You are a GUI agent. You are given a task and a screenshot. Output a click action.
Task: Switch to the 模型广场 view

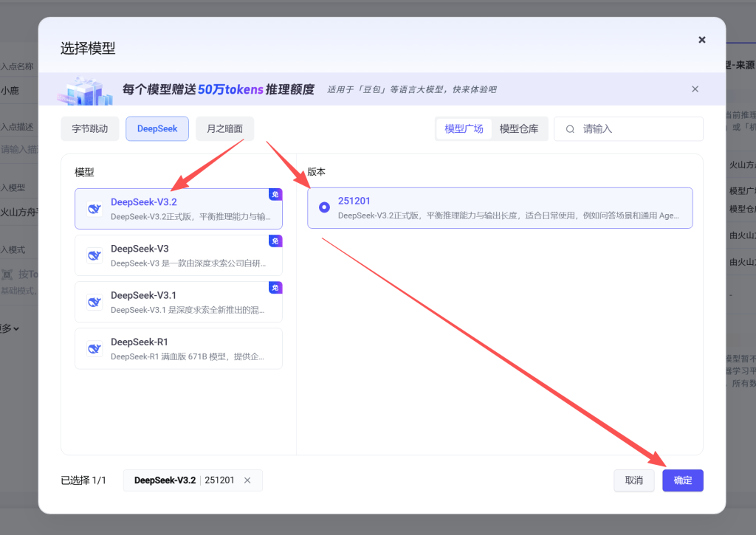[x=464, y=129]
